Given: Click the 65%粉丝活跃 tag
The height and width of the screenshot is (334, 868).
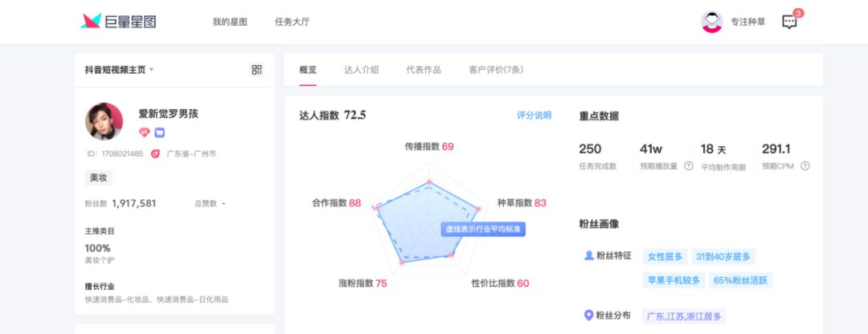Looking at the screenshot, I should [741, 280].
